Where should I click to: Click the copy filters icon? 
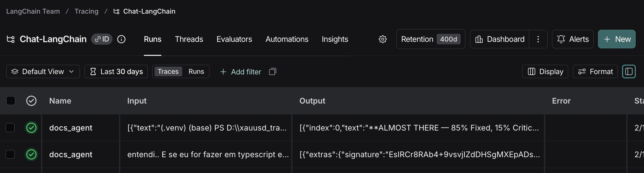pos(273,72)
